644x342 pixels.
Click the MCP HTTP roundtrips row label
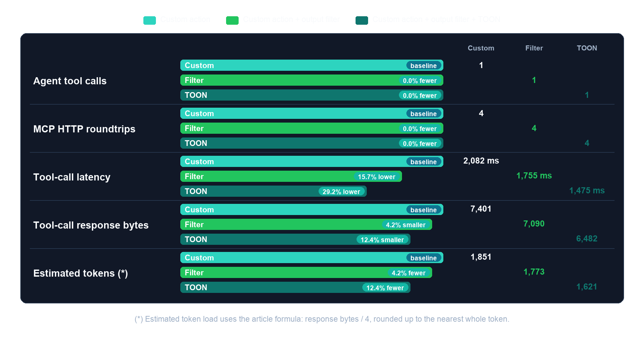pyautogui.click(x=84, y=129)
